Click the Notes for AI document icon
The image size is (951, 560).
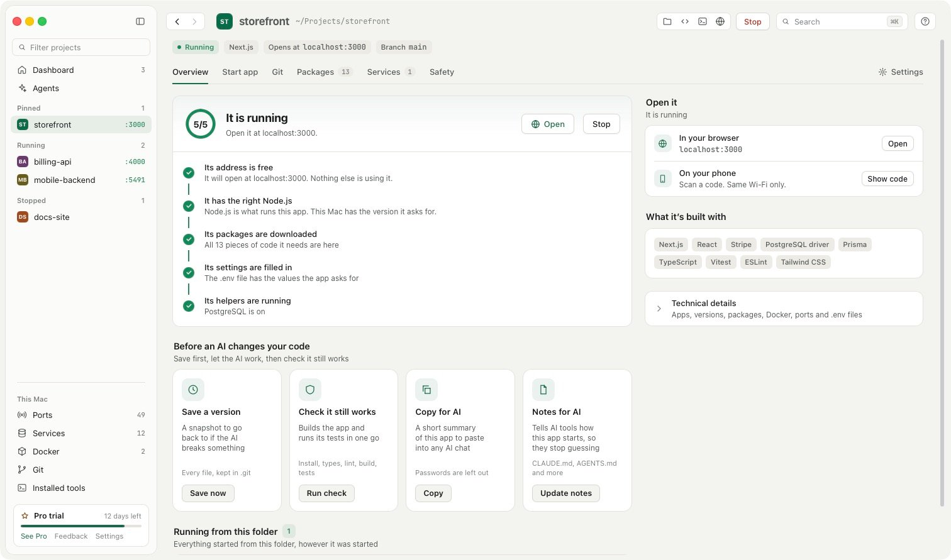543,390
